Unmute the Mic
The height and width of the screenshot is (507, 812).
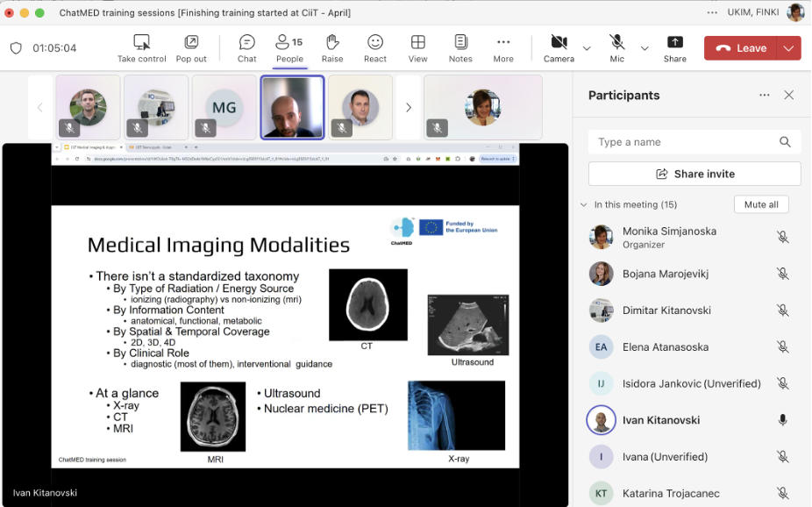pyautogui.click(x=617, y=43)
